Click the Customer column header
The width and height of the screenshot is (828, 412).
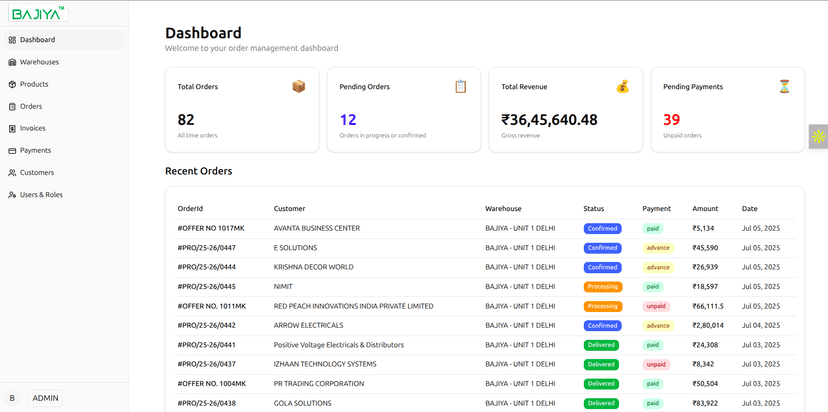[x=289, y=209]
